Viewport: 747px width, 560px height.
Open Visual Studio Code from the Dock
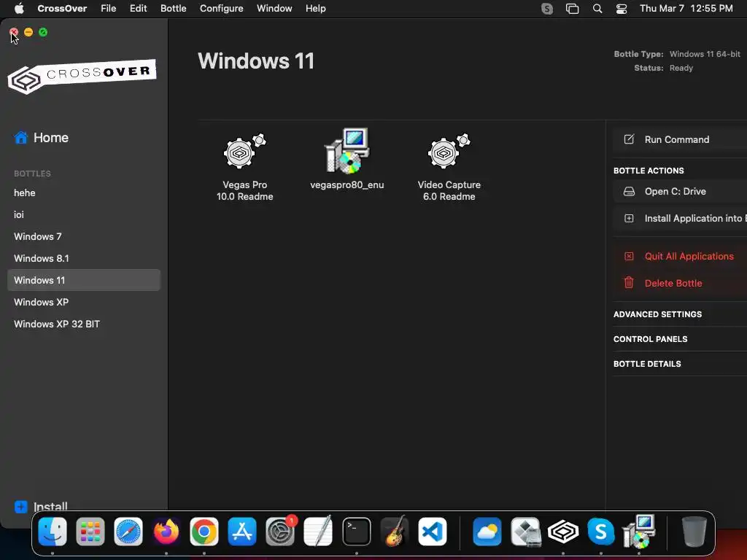[433, 532]
